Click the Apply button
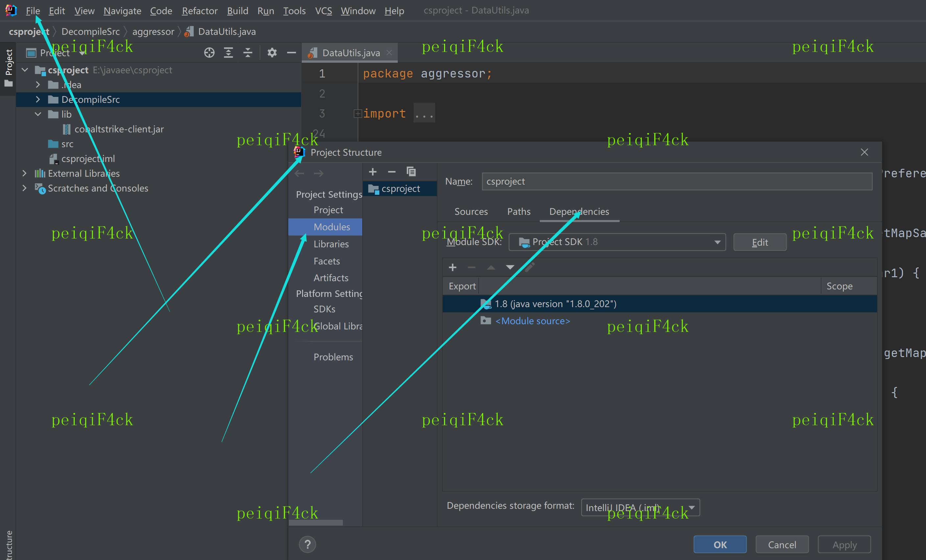 tap(844, 544)
